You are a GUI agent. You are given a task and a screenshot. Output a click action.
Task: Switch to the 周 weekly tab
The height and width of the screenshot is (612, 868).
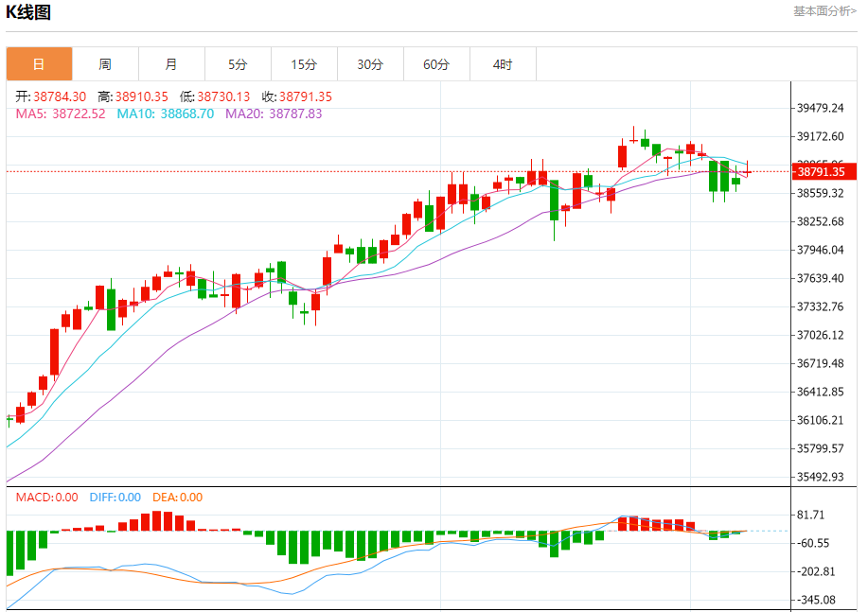[x=105, y=64]
